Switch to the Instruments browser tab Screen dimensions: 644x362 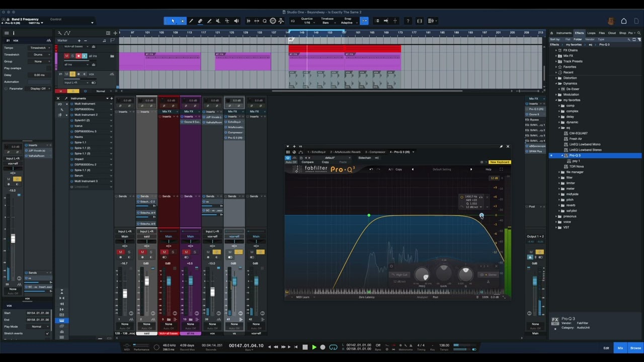point(564,33)
